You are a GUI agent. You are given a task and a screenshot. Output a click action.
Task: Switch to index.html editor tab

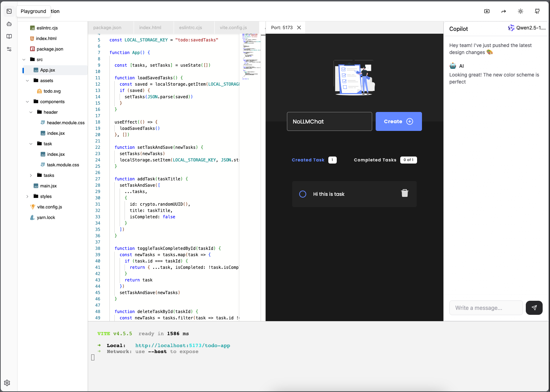coord(150,27)
